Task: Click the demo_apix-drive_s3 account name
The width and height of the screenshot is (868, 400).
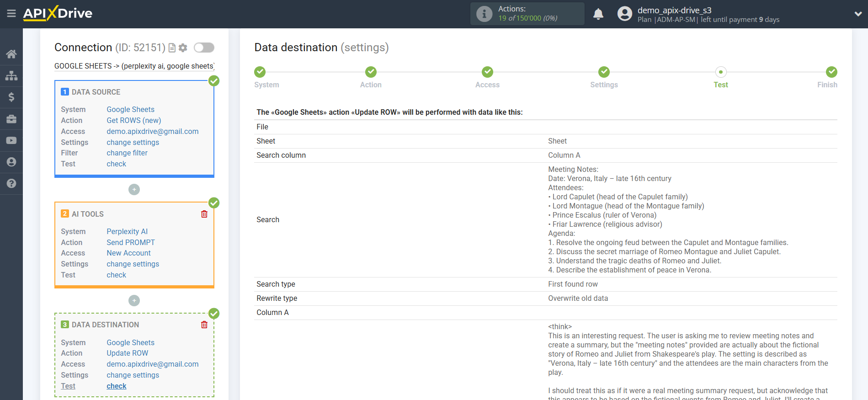Action: pos(674,10)
